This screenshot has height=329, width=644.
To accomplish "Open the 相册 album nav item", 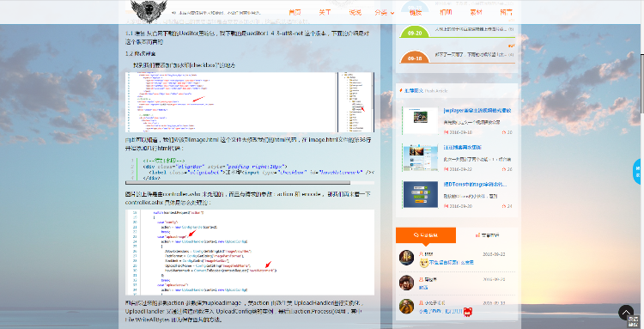I will point(446,12).
